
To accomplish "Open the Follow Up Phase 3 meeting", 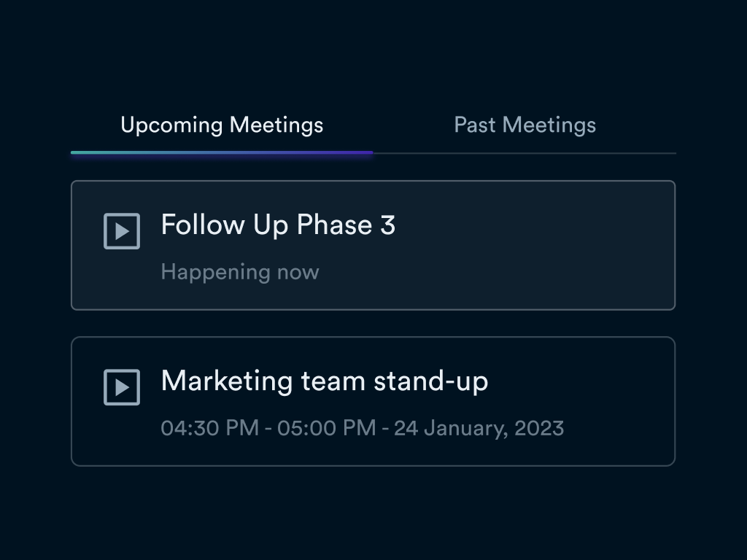I will click(x=373, y=245).
